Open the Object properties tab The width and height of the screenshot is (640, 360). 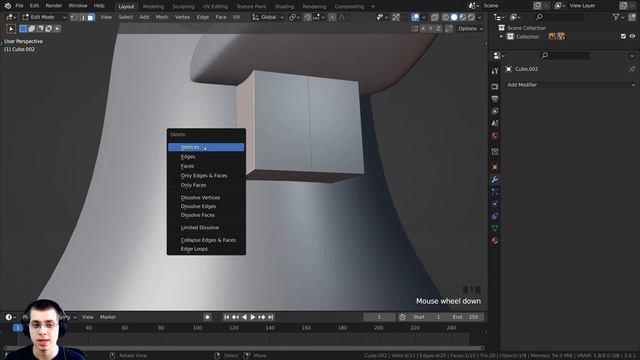click(x=495, y=167)
